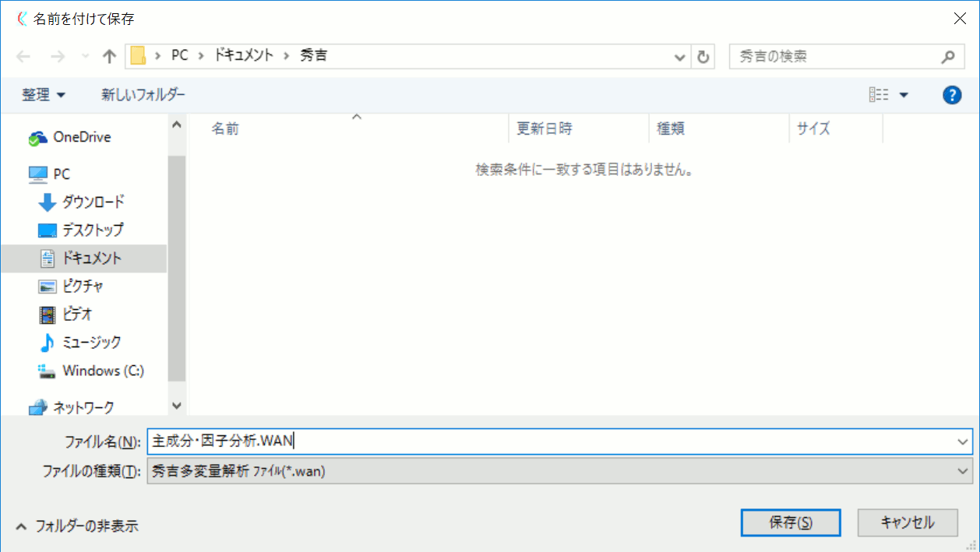Go up one folder level
The image size is (980, 552).
coord(109,56)
